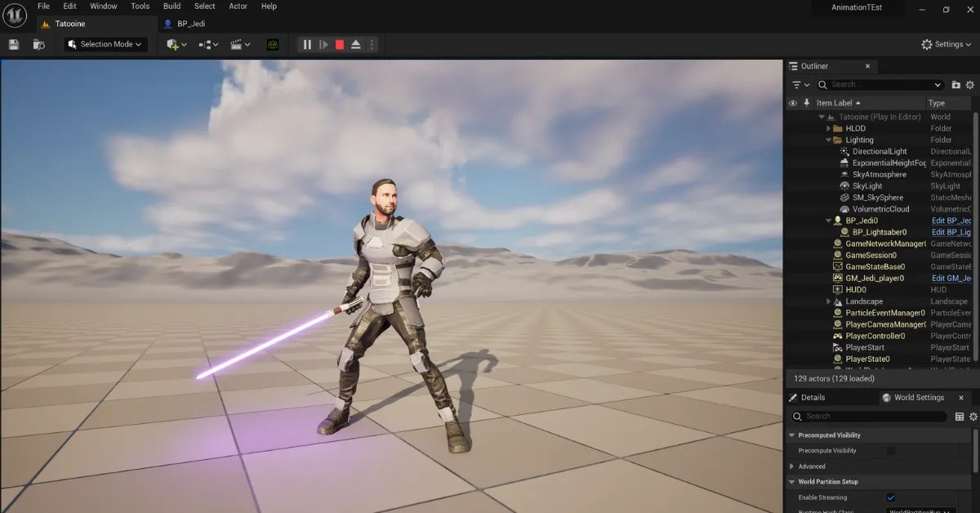Save the current level

pyautogui.click(x=11, y=44)
